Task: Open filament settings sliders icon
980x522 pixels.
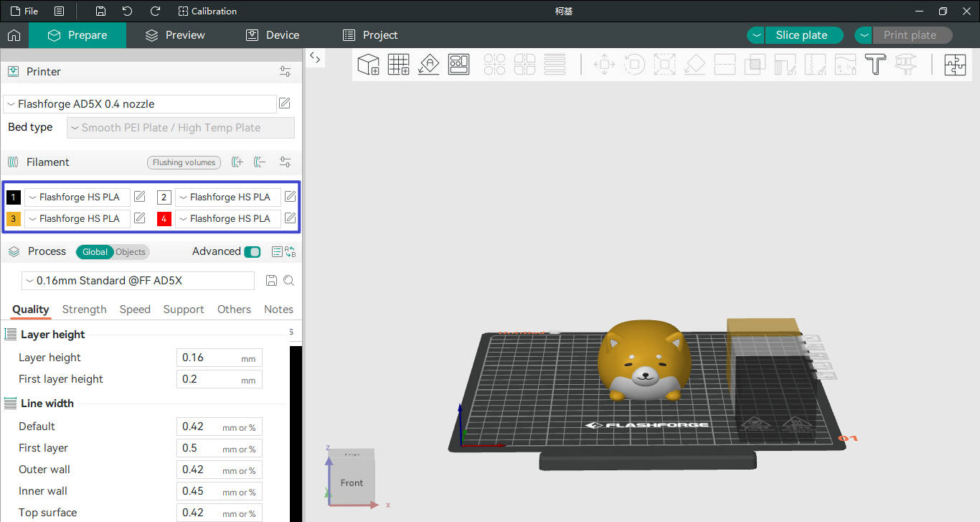Action: click(286, 162)
